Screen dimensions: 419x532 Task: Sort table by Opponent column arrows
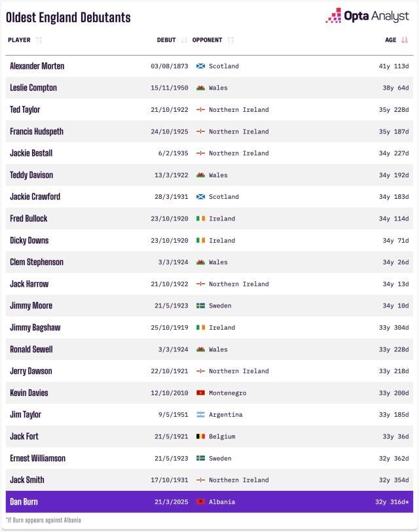click(231, 40)
